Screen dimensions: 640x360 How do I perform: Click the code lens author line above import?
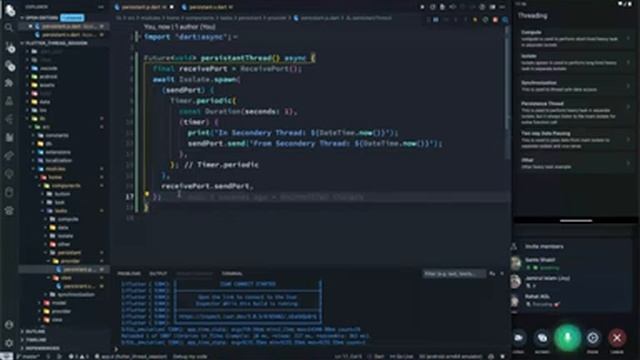pyautogui.click(x=180, y=27)
